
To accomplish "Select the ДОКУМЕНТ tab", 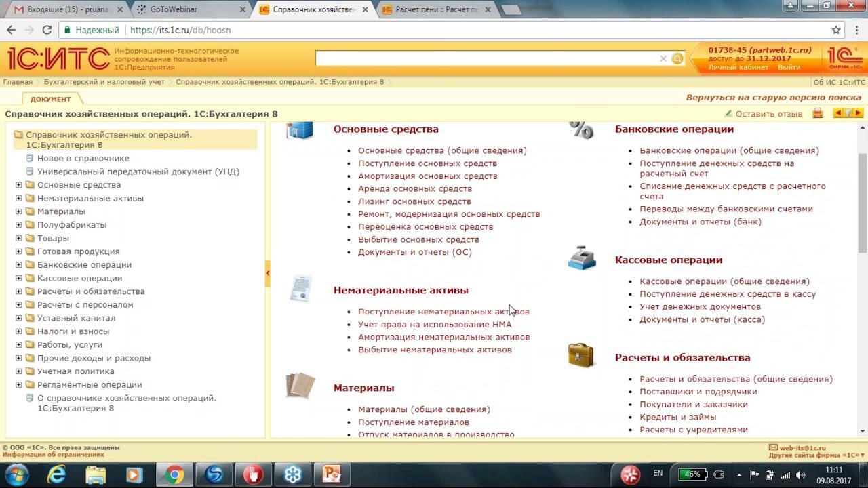I will 50,99.
